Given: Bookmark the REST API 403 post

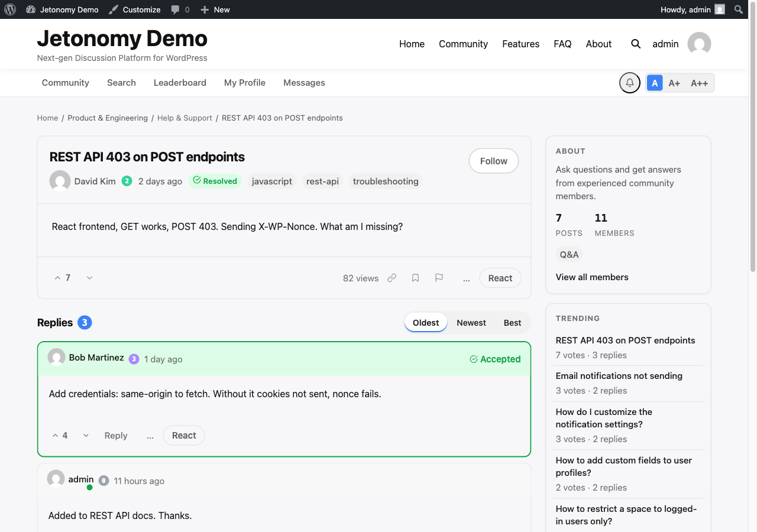Looking at the screenshot, I should coord(415,278).
